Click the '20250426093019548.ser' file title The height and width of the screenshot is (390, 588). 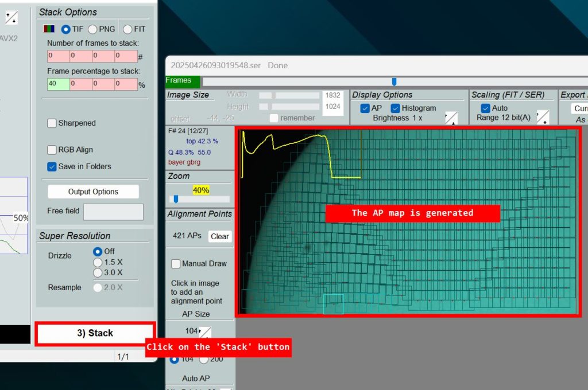[216, 65]
